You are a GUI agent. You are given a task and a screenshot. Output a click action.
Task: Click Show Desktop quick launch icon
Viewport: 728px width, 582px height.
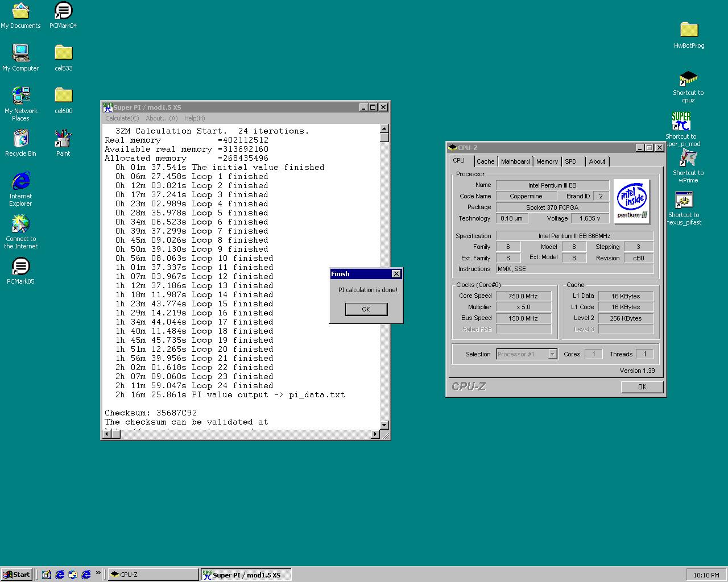47,575
